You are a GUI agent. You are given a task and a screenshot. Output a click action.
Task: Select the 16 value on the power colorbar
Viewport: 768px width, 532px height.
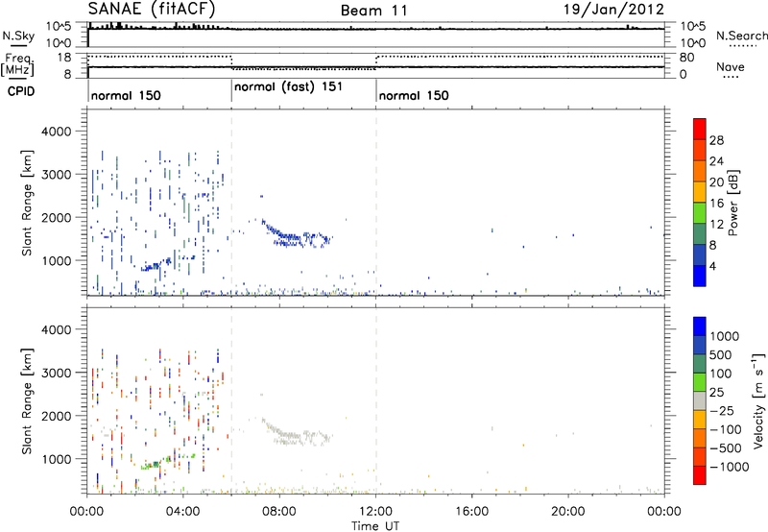(716, 204)
